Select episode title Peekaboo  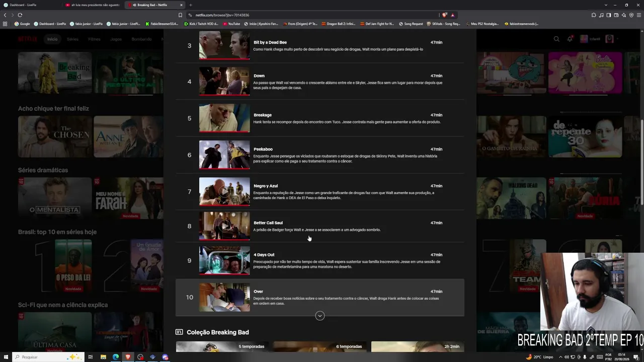(x=263, y=149)
